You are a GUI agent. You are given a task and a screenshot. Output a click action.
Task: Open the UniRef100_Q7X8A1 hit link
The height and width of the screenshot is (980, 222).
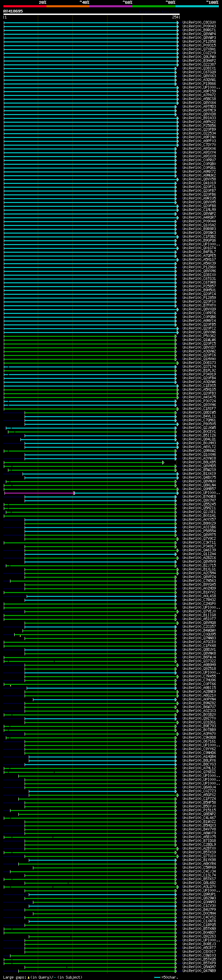pos(199,49)
